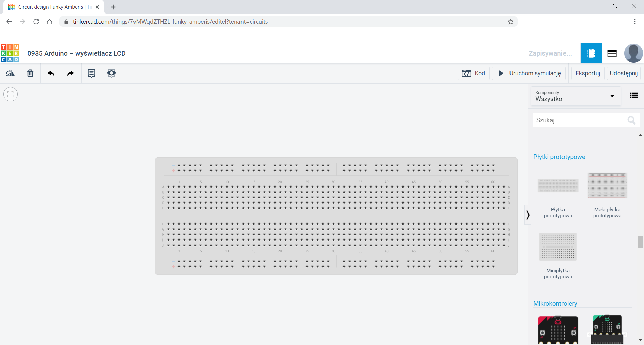Screen dimensions: 644x345
Task: Toggle notes visibility eye icon
Action: [111, 73]
